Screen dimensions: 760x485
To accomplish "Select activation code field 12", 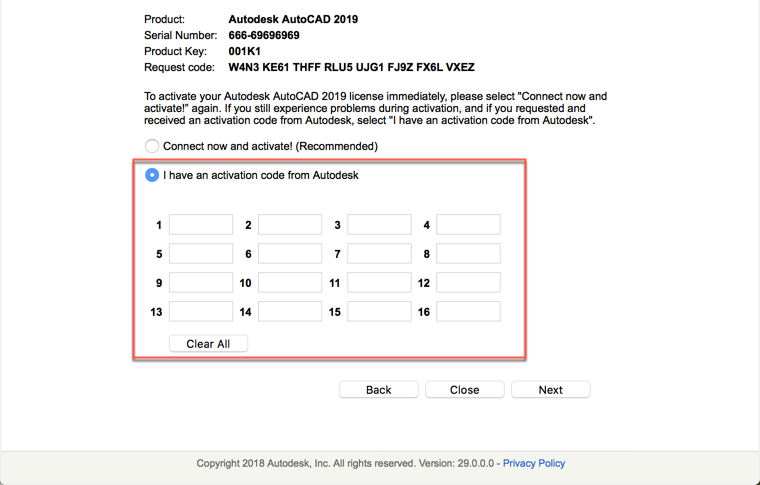I will coord(468,283).
